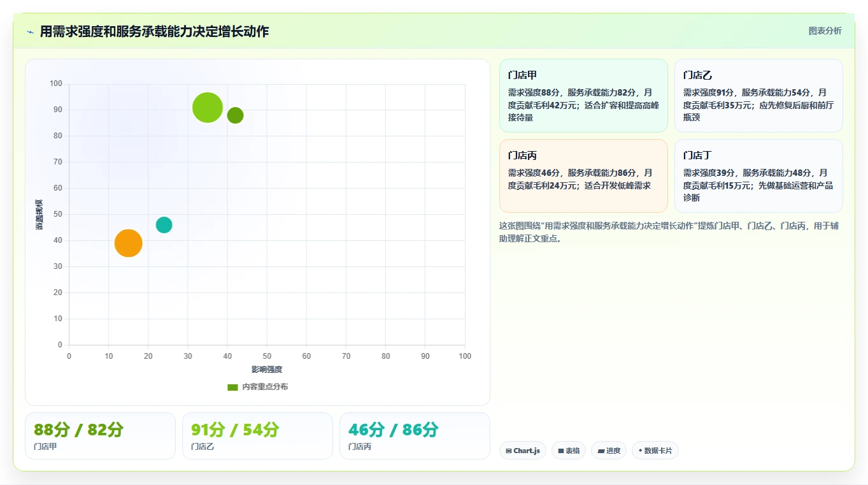Viewport: 868px width, 485px height.
Task: Click the 数据卡片 tag
Action: tap(655, 451)
